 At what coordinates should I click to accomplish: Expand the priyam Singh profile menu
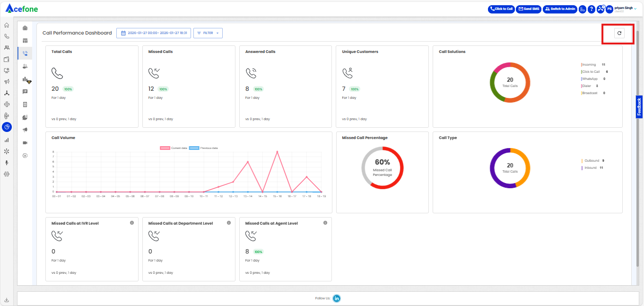coord(625,9)
